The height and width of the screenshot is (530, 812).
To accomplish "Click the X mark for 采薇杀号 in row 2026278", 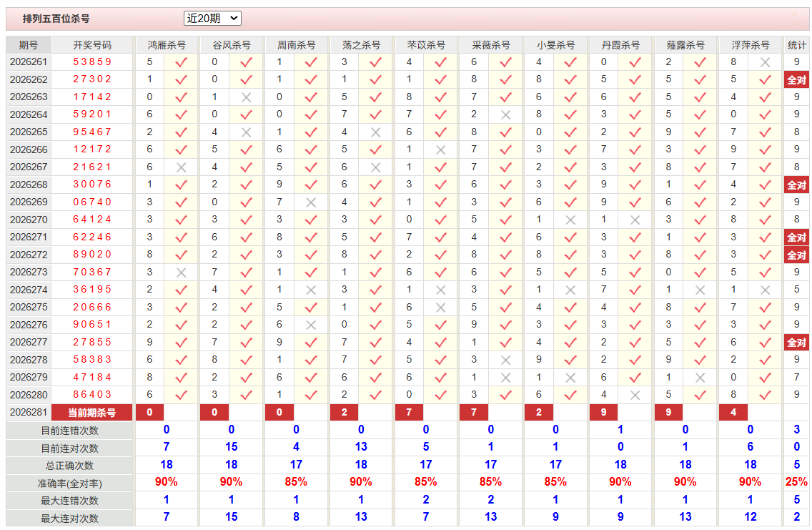I will (505, 360).
